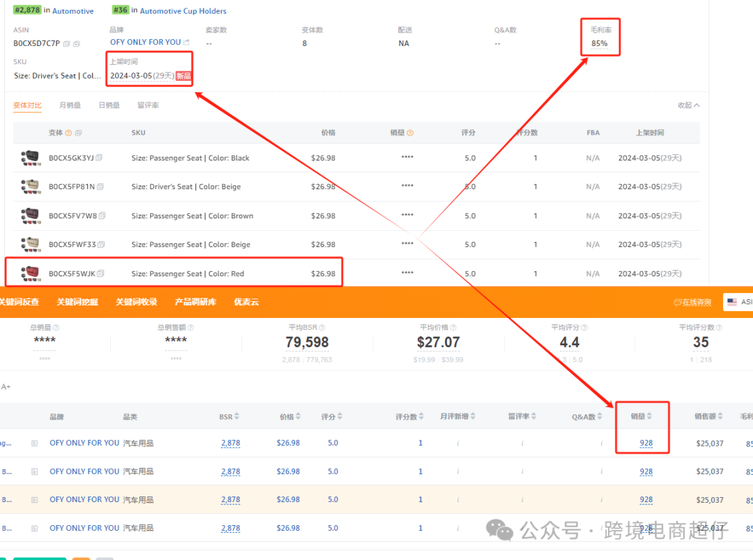This screenshot has width=753, height=560.
Task: Click the copy icon beside the 变体 header
Action: pos(78,133)
